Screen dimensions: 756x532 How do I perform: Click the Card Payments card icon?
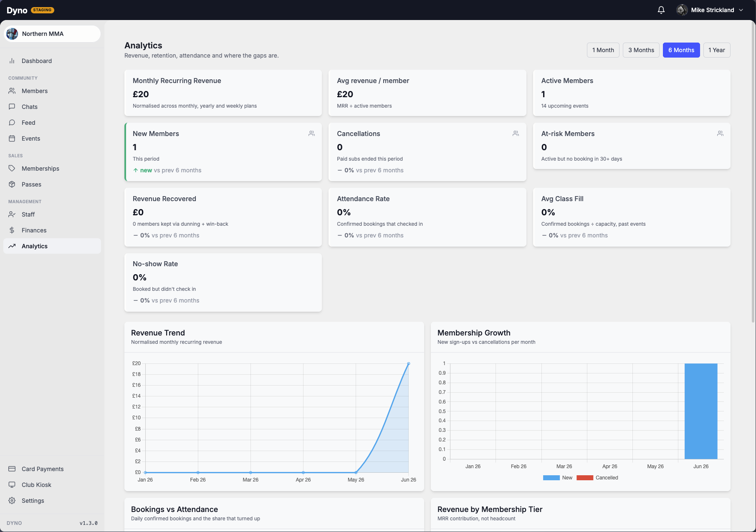tap(12, 469)
